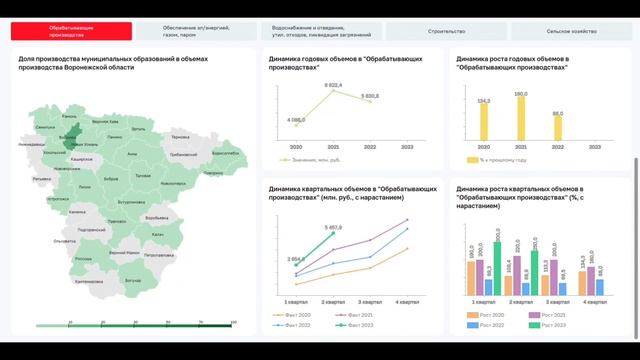The width and height of the screenshot is (640, 360).
Task: Click the Панино district on the map
Action: pyautogui.click(x=115, y=137)
